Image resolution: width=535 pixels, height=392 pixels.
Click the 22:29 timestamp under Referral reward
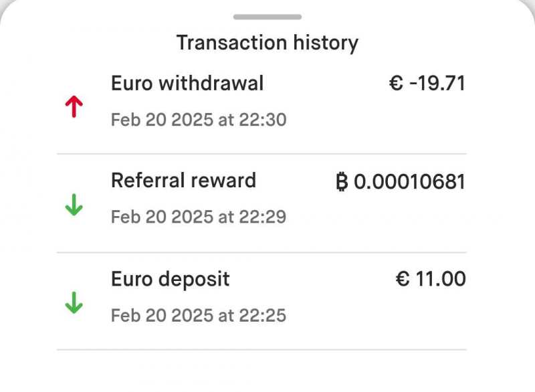[x=198, y=217]
